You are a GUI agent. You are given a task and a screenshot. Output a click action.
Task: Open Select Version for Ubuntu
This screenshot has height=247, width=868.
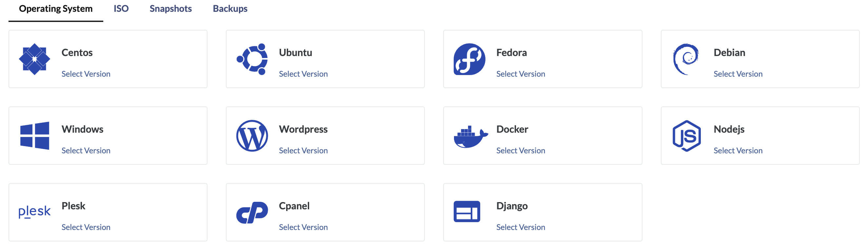click(x=303, y=74)
